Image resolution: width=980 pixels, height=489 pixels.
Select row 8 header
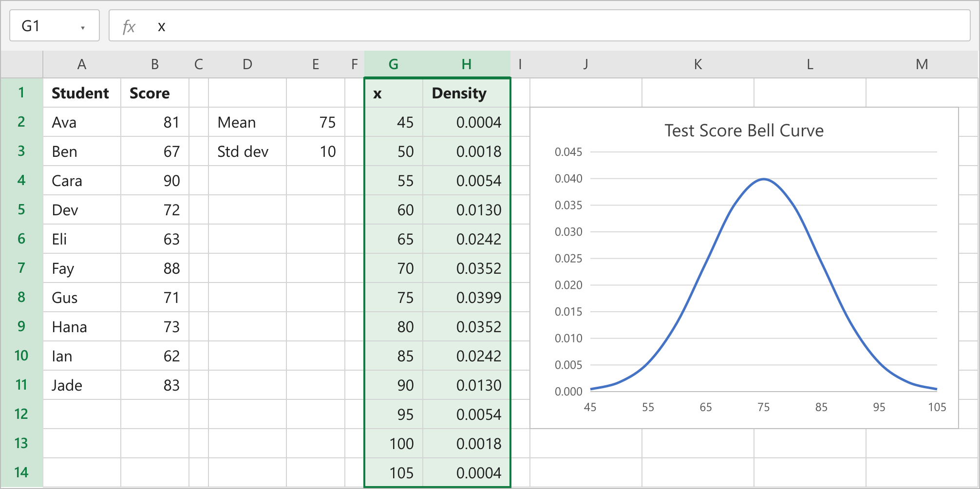pyautogui.click(x=21, y=297)
